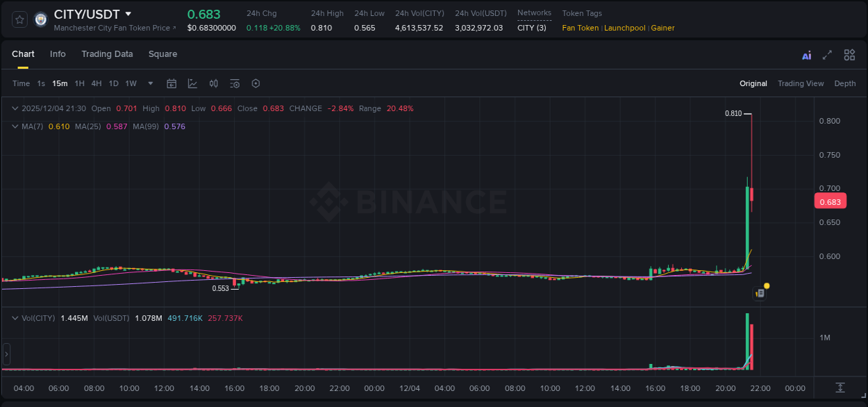Open the extra timeframes dropdown arrow

149,83
